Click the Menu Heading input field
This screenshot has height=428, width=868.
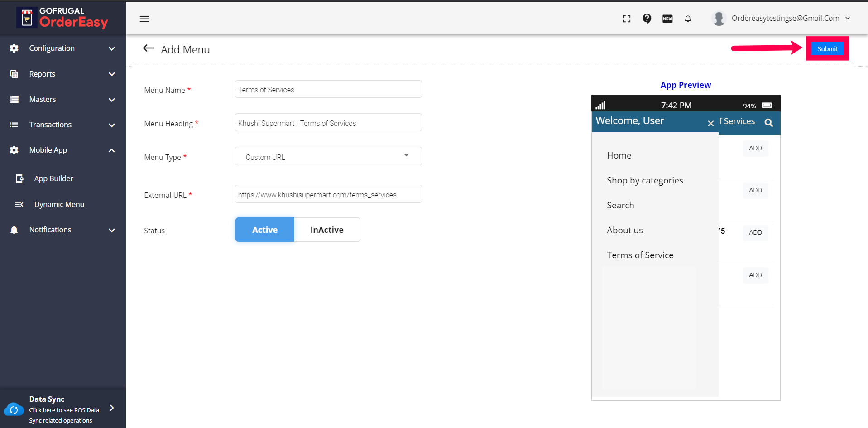(328, 123)
